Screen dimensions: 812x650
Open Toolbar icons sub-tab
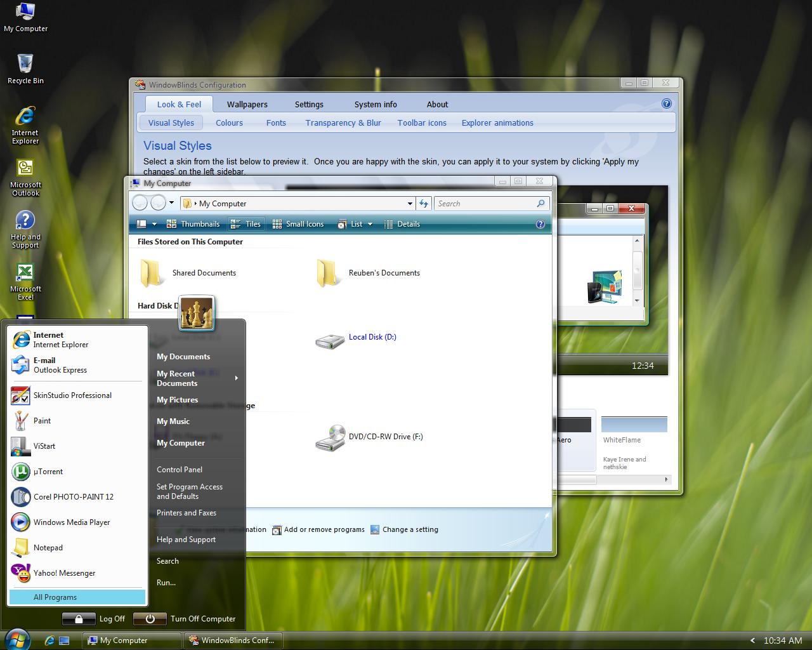422,123
